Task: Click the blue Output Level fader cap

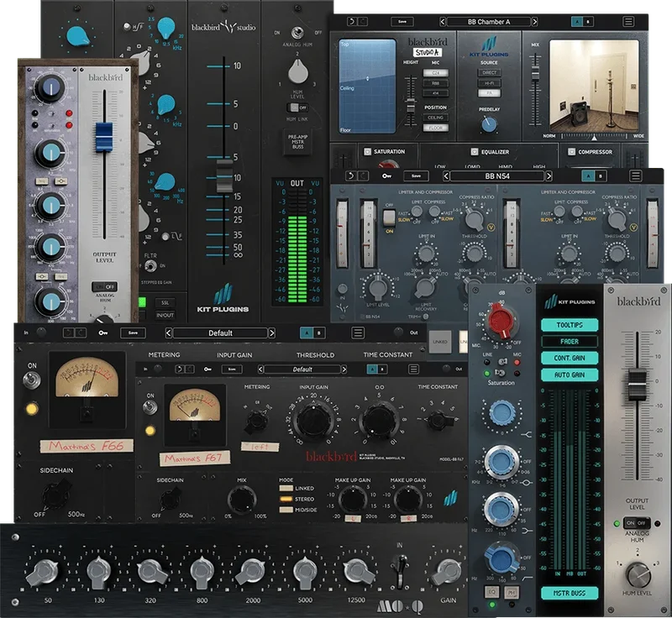Action: point(103,137)
